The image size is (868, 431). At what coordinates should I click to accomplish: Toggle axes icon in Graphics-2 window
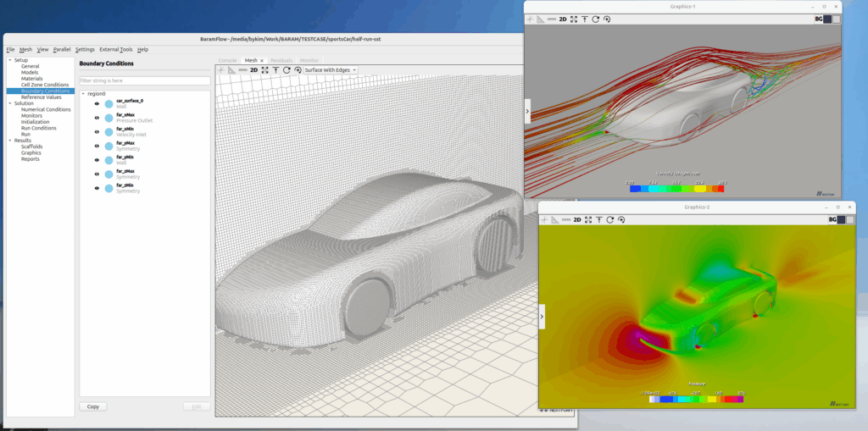coord(544,219)
